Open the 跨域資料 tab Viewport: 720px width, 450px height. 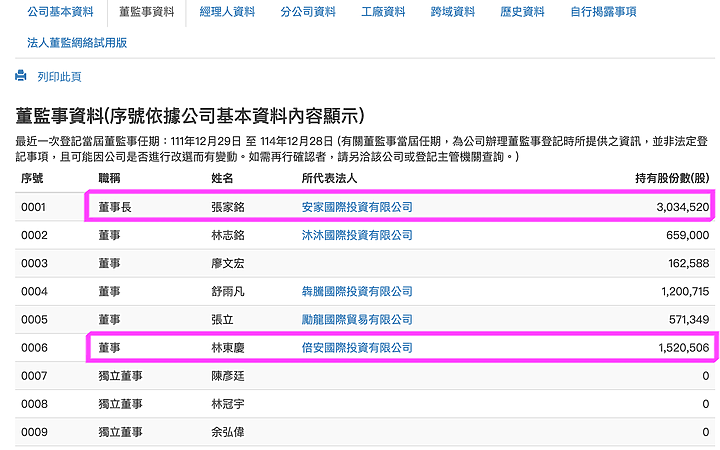pyautogui.click(x=453, y=12)
